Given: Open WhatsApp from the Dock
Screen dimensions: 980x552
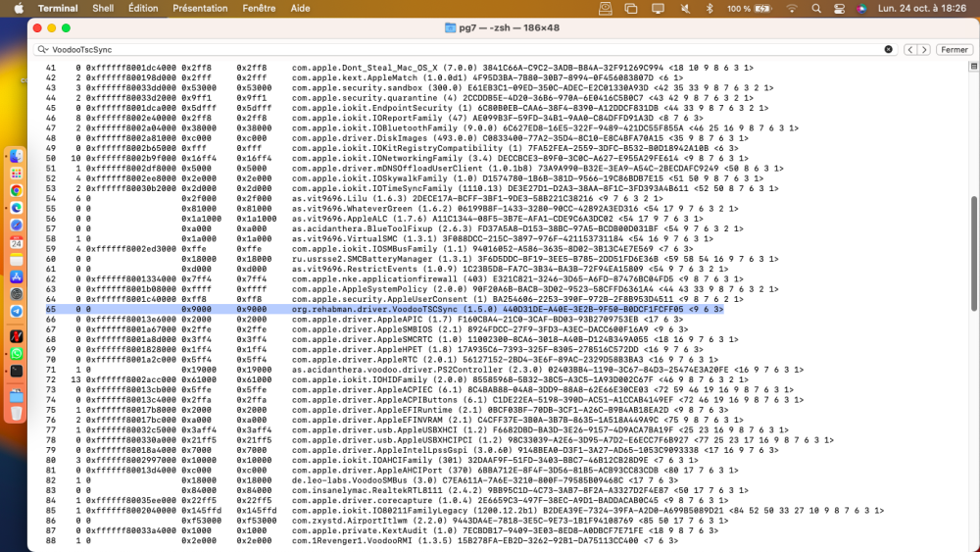Looking at the screenshot, I should [x=17, y=354].
